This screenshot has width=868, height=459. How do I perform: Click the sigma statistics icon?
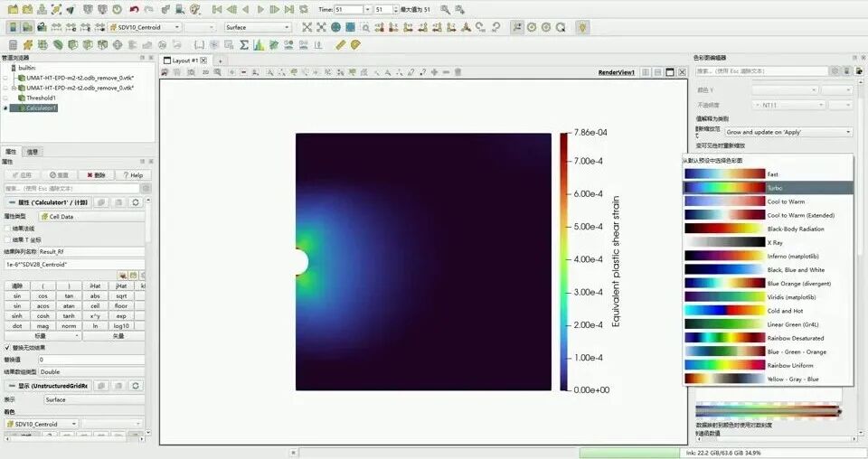244,45
